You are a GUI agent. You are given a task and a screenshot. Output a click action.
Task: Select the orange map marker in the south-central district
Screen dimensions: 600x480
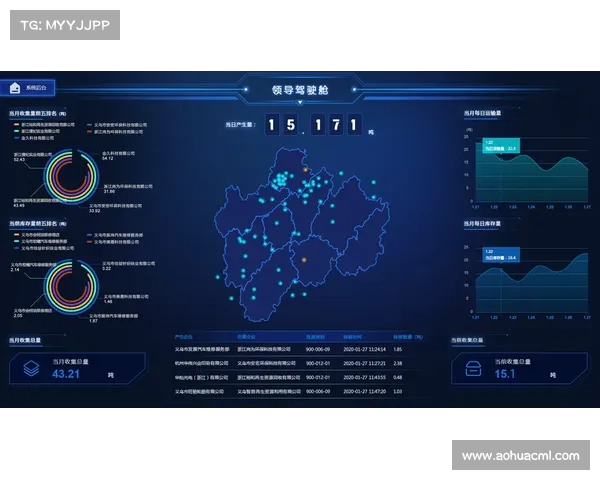(x=304, y=260)
